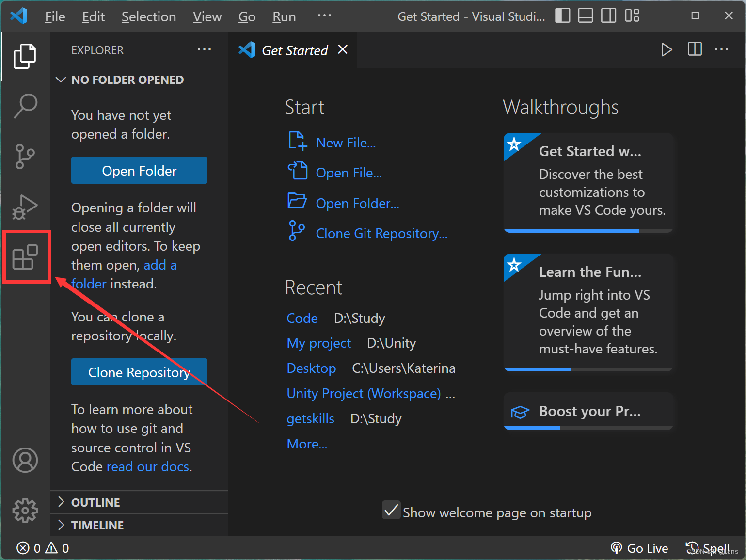Open recent item getskills

pyautogui.click(x=310, y=418)
